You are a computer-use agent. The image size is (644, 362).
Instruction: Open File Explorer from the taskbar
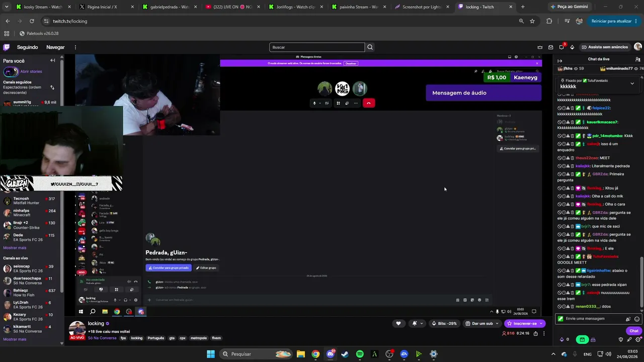tap(300, 354)
